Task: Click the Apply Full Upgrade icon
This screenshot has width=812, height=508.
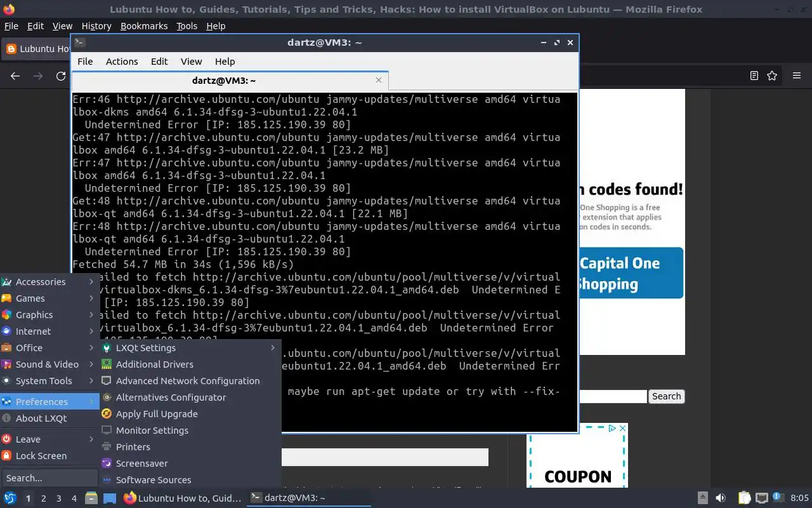Action: coord(107,413)
